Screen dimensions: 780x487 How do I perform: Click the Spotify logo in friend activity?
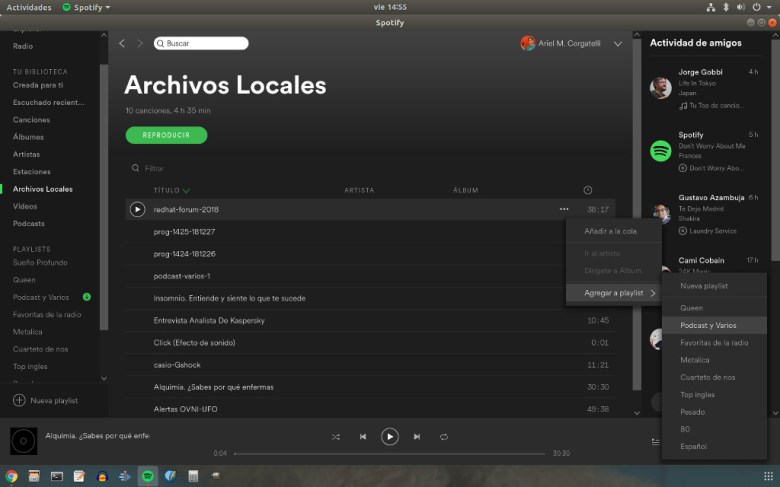pos(661,151)
